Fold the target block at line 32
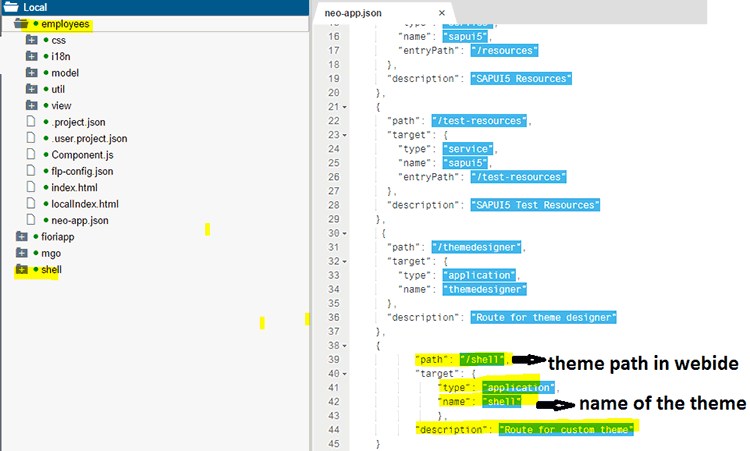 coord(344,260)
